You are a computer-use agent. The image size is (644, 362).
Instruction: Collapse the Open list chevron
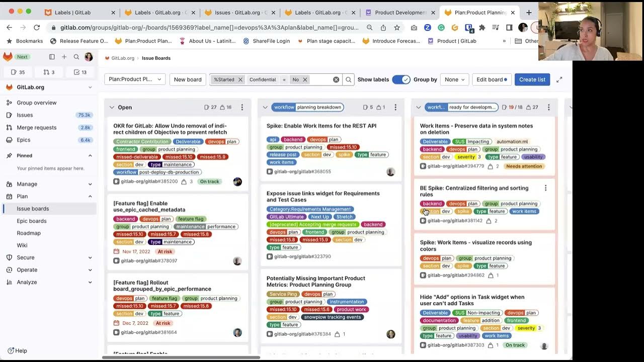click(x=112, y=107)
